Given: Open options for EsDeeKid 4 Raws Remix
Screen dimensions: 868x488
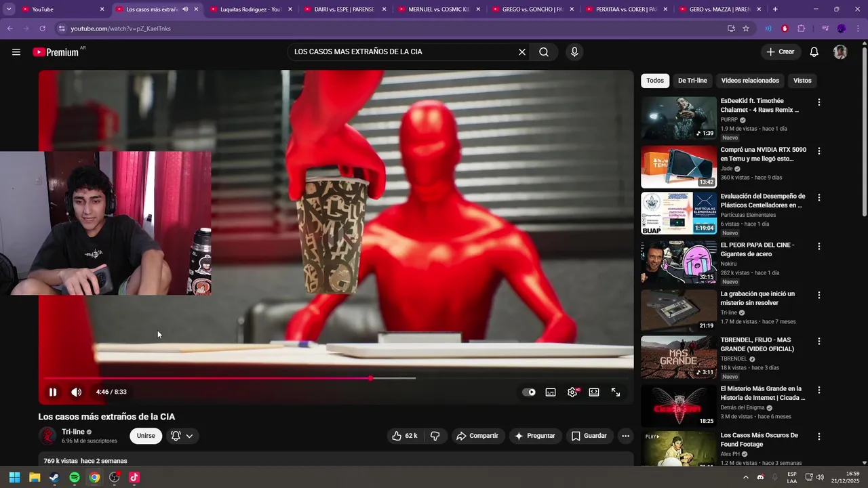Looking at the screenshot, I should (x=819, y=102).
